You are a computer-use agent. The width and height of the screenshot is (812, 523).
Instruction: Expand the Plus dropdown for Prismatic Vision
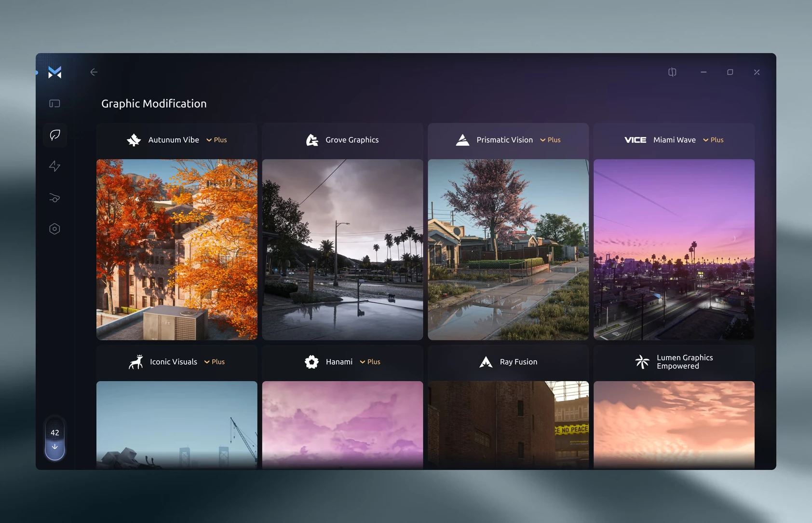[550, 140]
